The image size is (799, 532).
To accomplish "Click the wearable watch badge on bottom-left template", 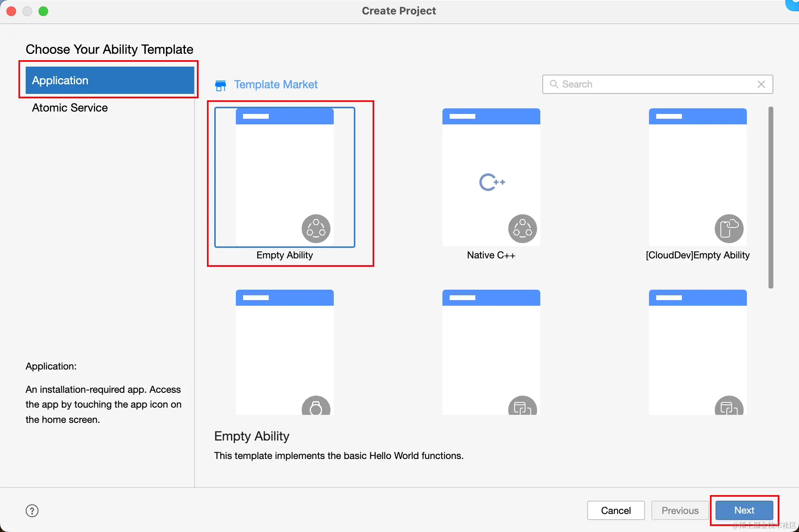I will click(316, 407).
